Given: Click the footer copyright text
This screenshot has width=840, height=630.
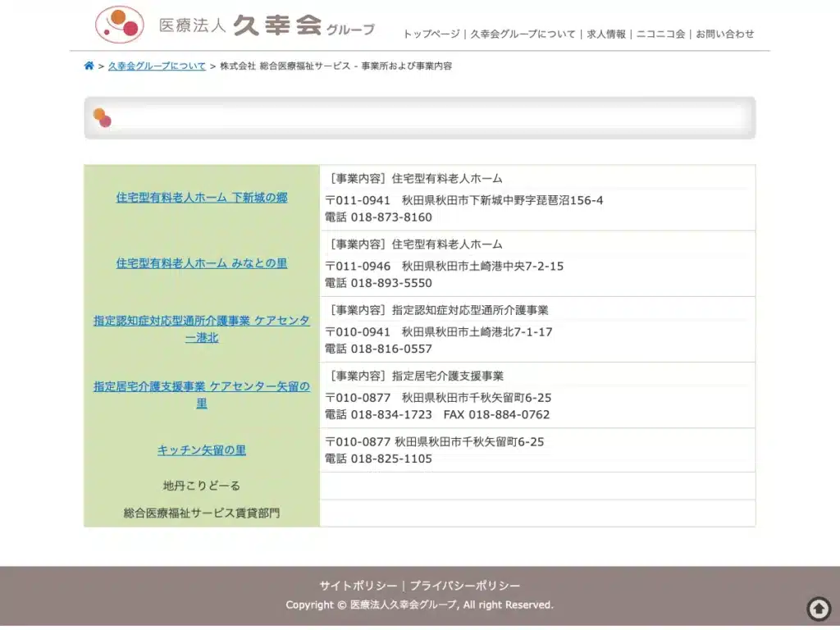Looking at the screenshot, I should click(x=419, y=605).
